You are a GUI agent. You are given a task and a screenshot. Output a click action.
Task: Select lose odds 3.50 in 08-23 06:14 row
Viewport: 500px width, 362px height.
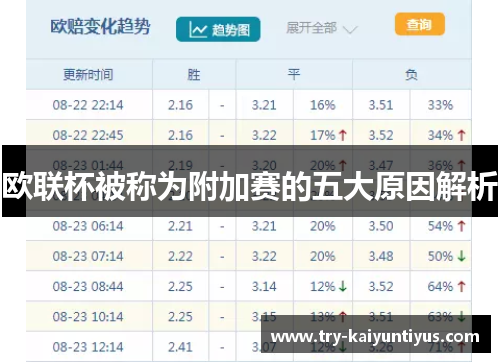pos(381,226)
